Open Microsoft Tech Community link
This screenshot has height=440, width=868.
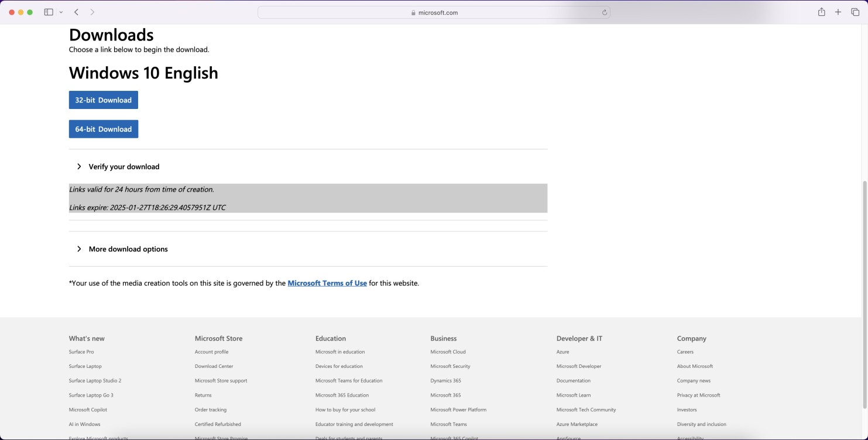[x=586, y=410]
